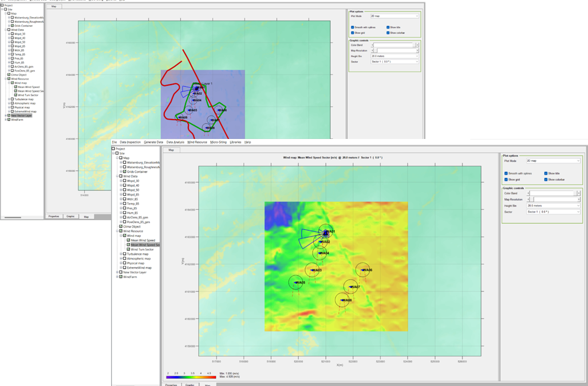Click the Map Resolution slider thumb in front window
Image resolution: width=588 pixels, height=386 pixels.
(x=533, y=200)
